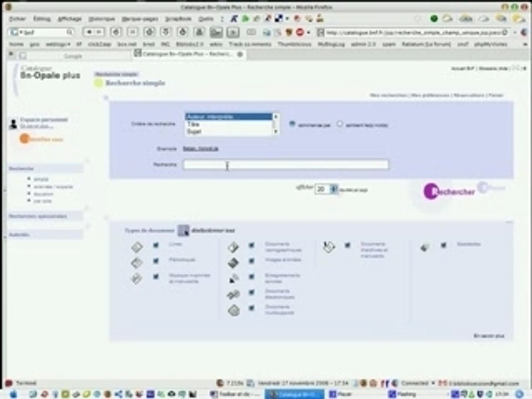This screenshot has height=399, width=532.
Task: Click the criteria list scroll-down arrow
Action: click(275, 132)
